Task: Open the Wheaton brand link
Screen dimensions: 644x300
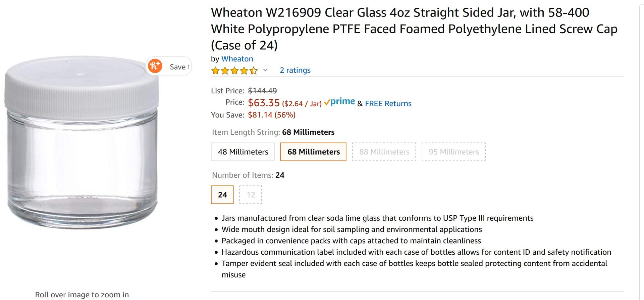Action: click(x=237, y=59)
